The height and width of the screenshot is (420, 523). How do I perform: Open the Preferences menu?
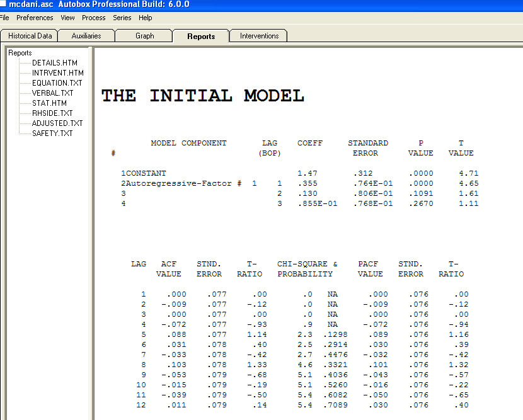pyautogui.click(x=35, y=18)
